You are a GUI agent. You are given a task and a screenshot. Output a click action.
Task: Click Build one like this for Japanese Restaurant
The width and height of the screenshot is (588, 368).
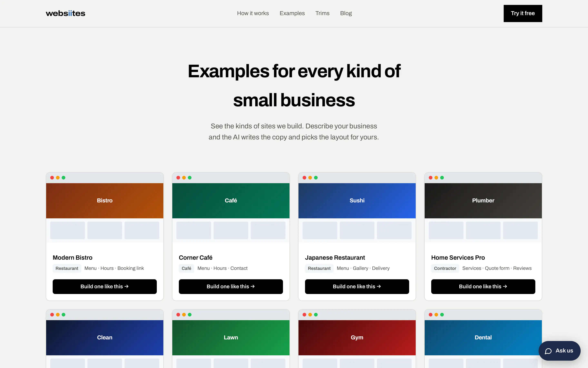coord(357,286)
